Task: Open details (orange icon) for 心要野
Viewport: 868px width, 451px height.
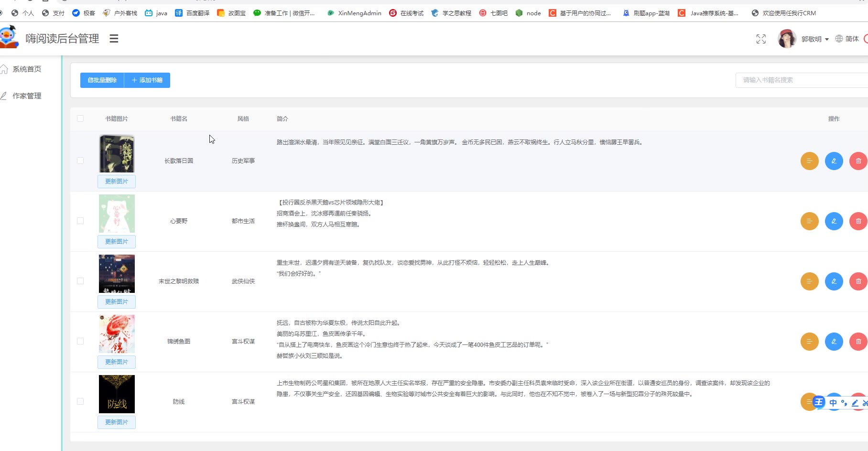Action: [x=810, y=221]
